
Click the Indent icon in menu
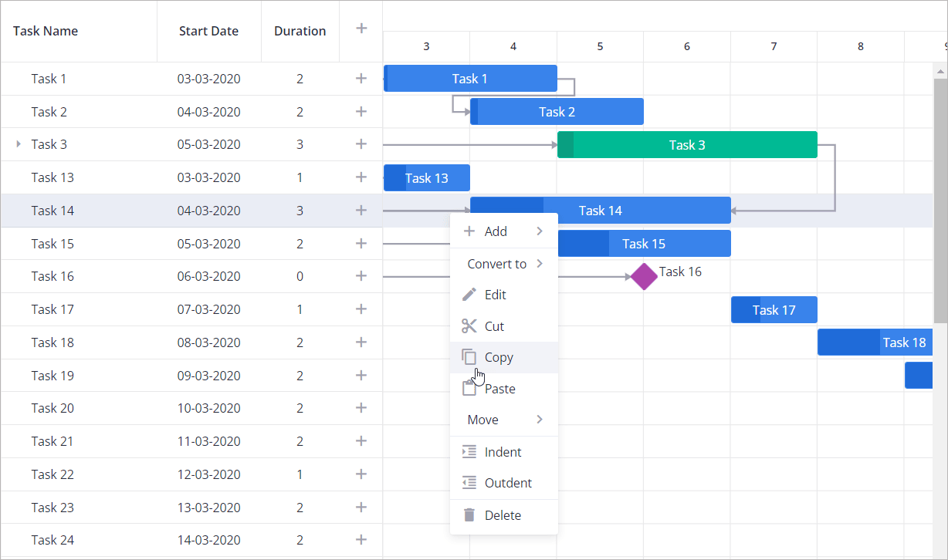pyautogui.click(x=469, y=452)
